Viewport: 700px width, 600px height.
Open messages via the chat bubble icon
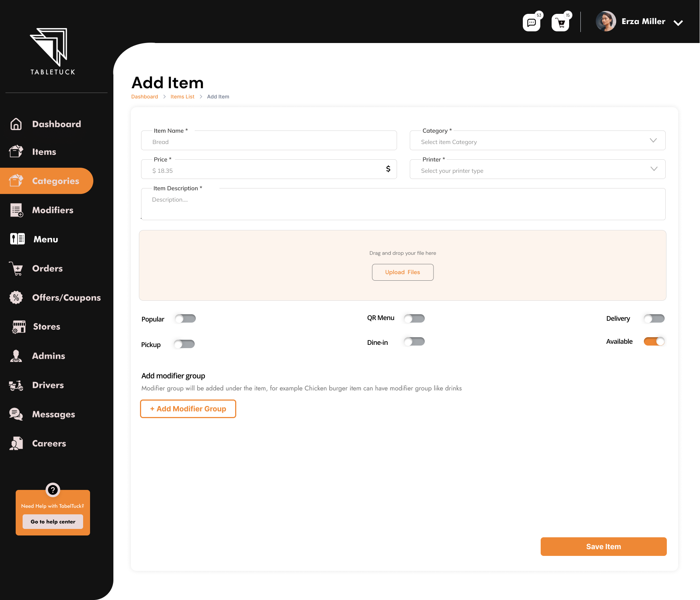pos(531,22)
